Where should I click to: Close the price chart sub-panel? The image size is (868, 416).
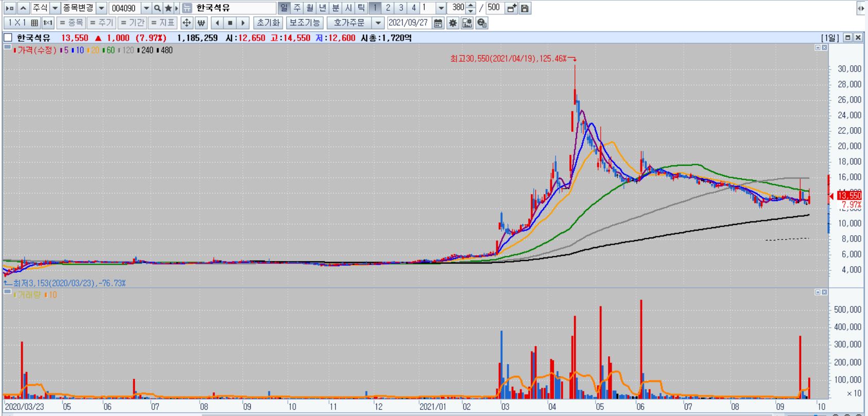pos(824,47)
